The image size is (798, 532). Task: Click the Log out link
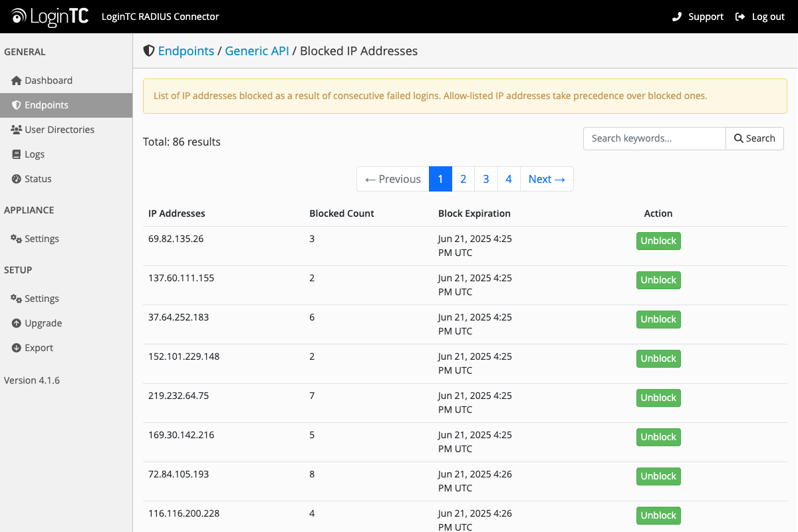click(760, 17)
